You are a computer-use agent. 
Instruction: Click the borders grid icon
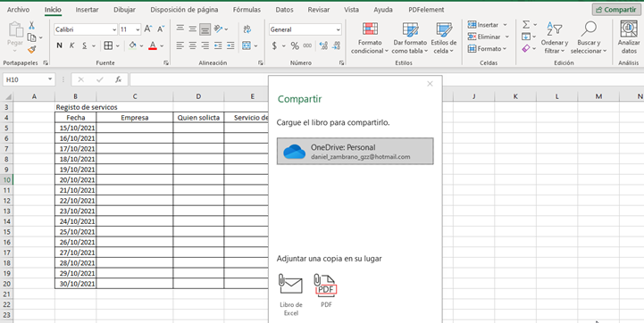[108, 46]
